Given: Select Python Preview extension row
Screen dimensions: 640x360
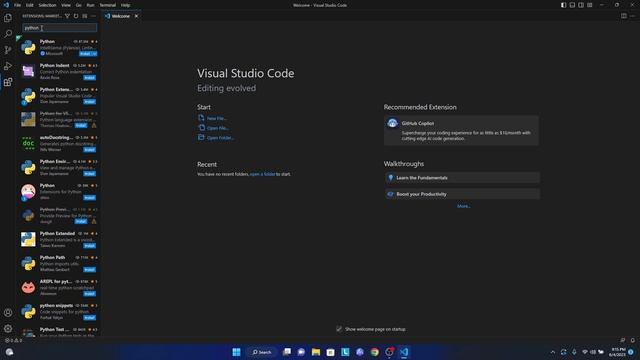Looking at the screenshot, I should (58, 216).
